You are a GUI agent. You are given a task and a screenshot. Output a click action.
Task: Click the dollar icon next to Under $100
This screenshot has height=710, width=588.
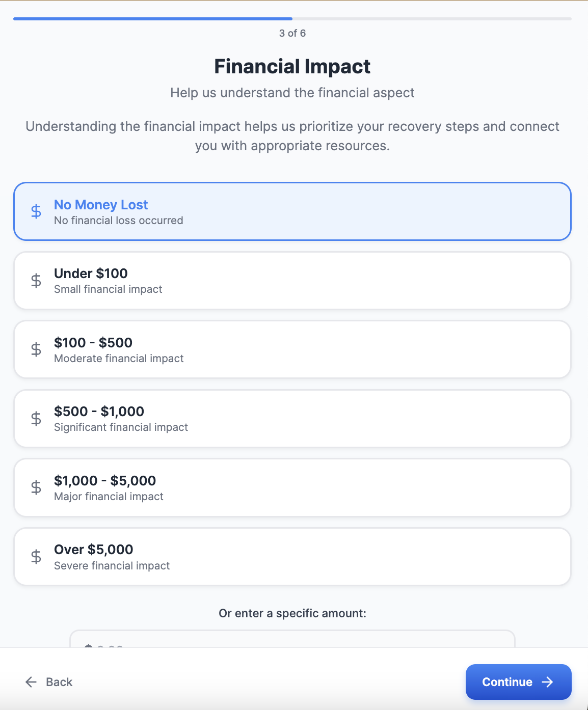[x=36, y=280]
